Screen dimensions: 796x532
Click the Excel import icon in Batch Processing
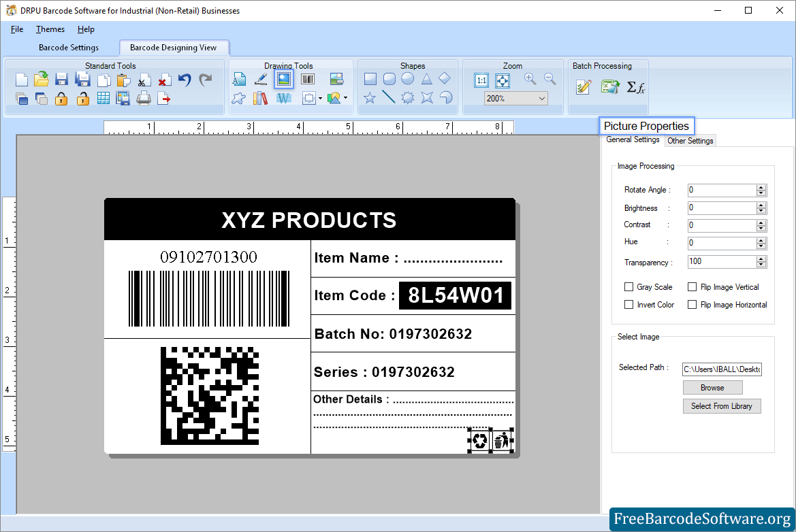click(x=609, y=87)
